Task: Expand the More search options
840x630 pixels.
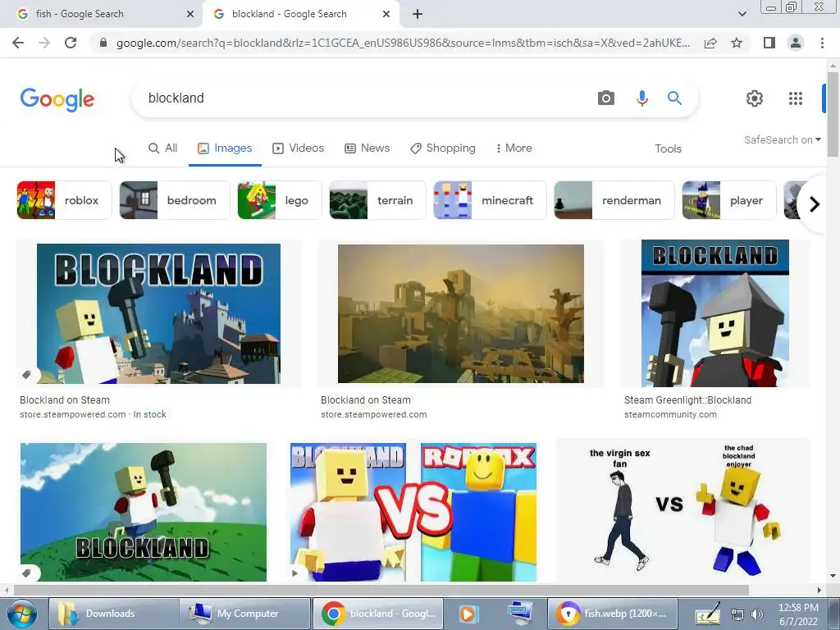Action: coord(514,148)
